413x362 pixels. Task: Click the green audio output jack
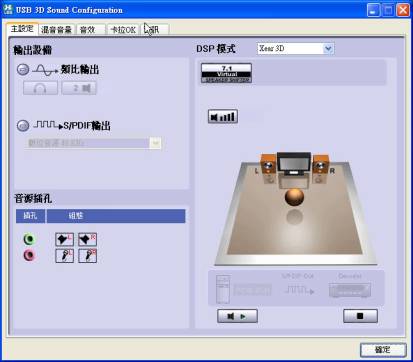click(29, 239)
